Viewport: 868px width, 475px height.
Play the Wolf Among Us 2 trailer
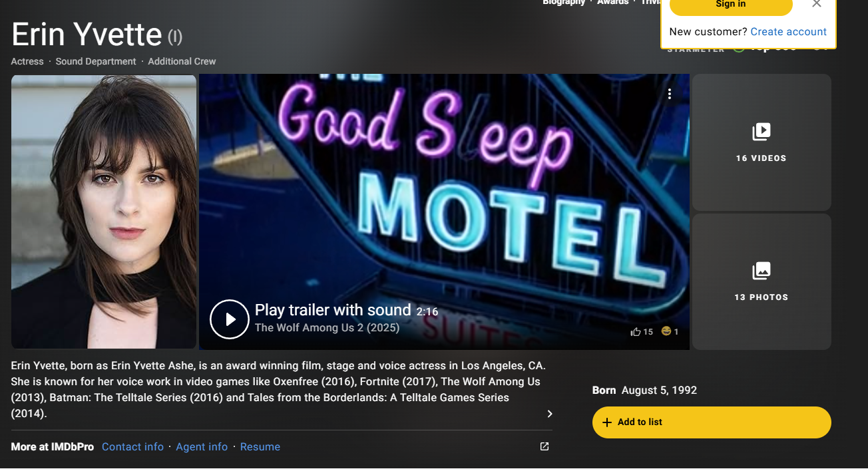230,319
